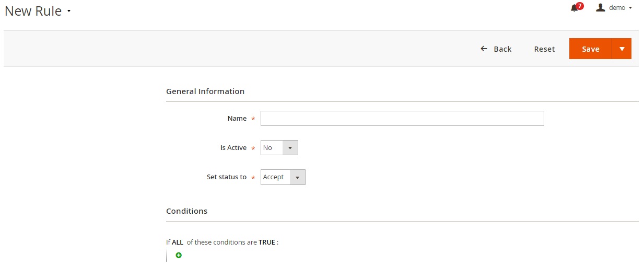
Task: Click the Is Active field label
Action: tap(233, 148)
